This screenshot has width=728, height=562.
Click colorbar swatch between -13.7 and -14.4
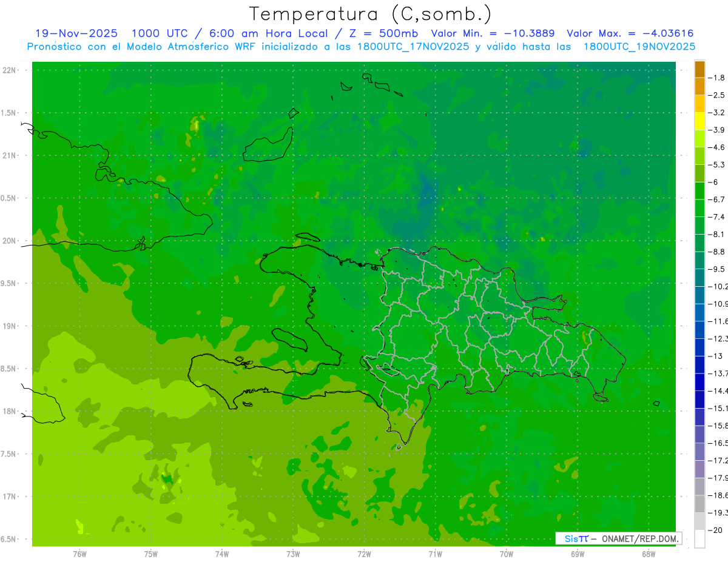[699, 382]
